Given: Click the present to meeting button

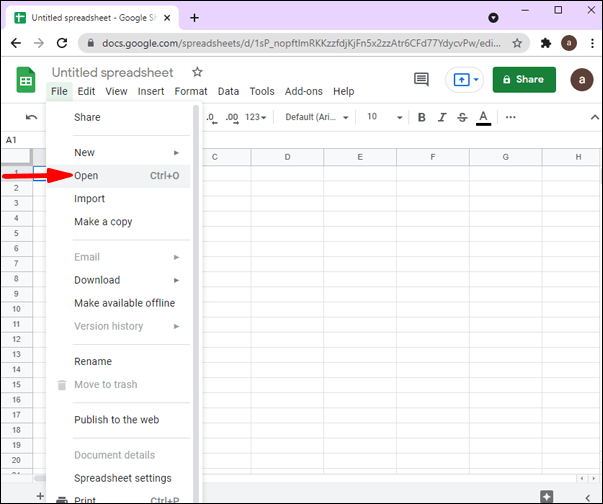Looking at the screenshot, I should [x=461, y=80].
